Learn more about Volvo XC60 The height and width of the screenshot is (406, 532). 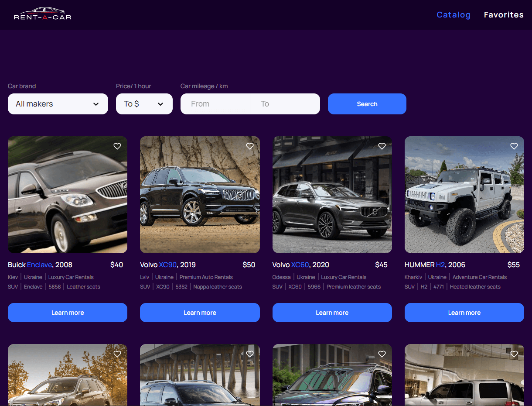pyautogui.click(x=332, y=313)
